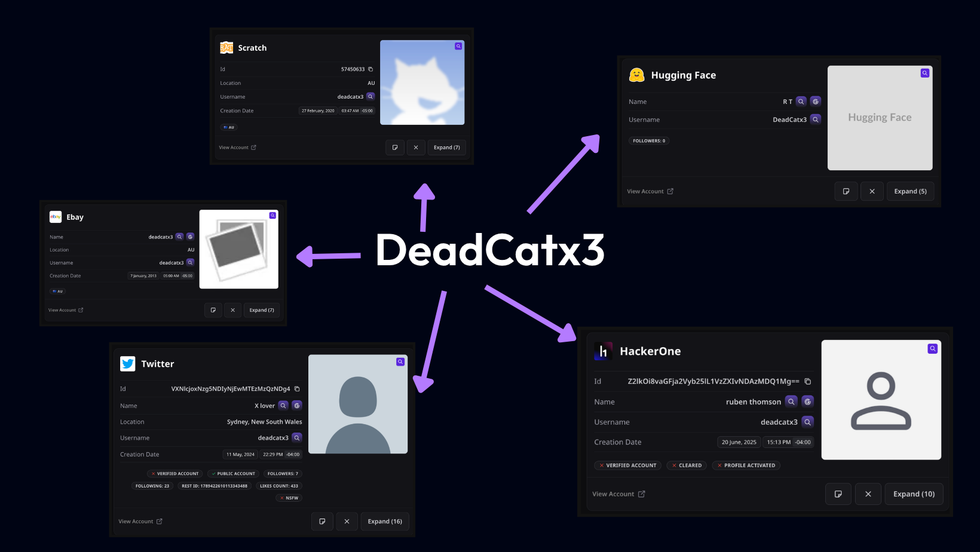Open View Account link on Ebay card
This screenshot has width=980, height=552.
tap(66, 310)
